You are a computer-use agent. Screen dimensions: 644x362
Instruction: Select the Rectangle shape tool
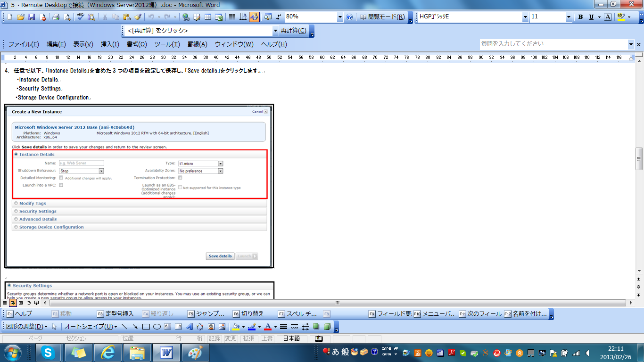(146, 326)
